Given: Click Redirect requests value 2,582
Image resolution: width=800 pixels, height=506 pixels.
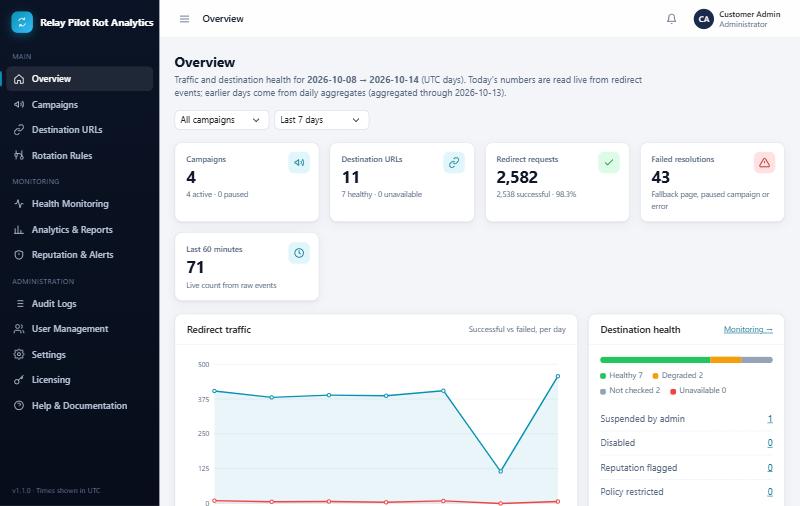Looking at the screenshot, I should pos(517,177).
